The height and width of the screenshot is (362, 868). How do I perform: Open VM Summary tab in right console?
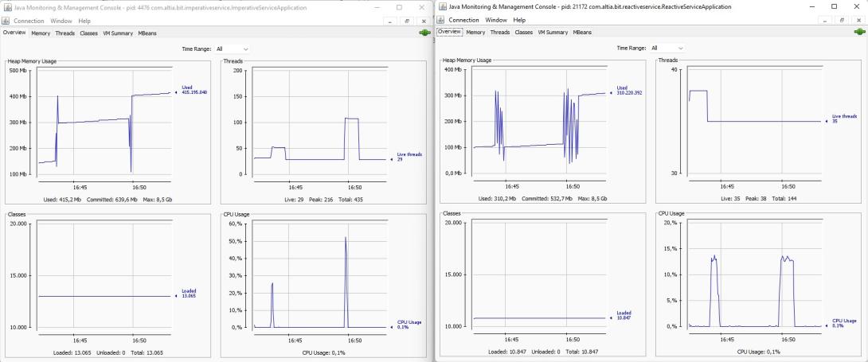click(553, 33)
